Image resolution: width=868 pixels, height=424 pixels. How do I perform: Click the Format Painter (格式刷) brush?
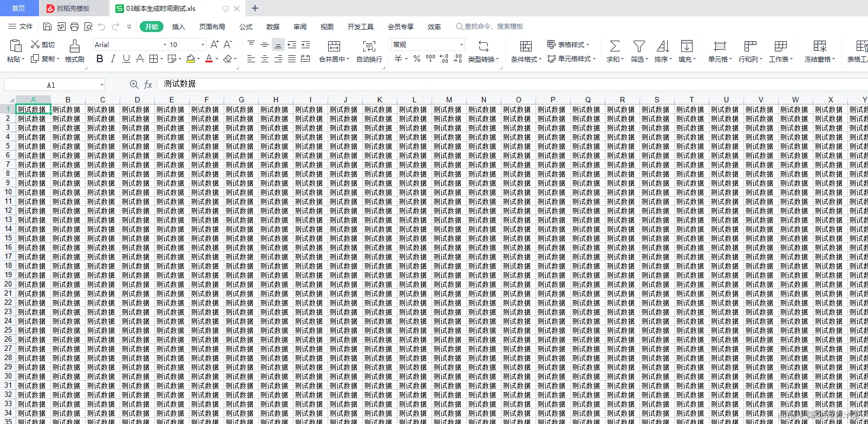click(75, 51)
